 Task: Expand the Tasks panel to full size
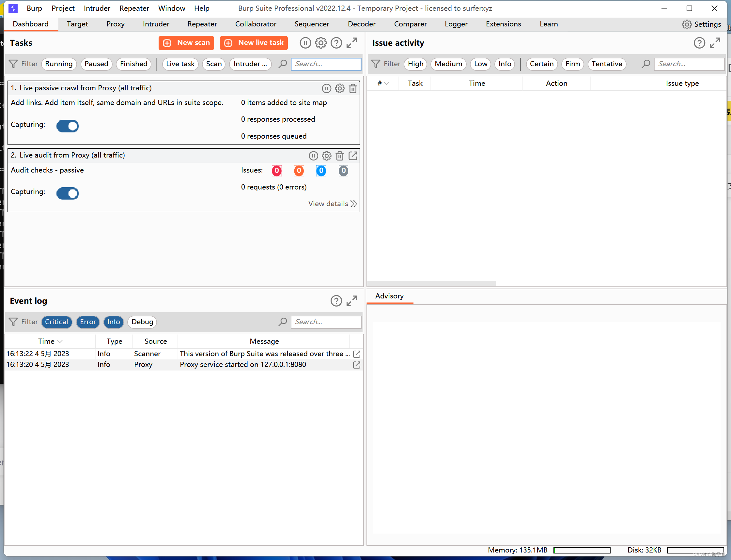click(352, 43)
